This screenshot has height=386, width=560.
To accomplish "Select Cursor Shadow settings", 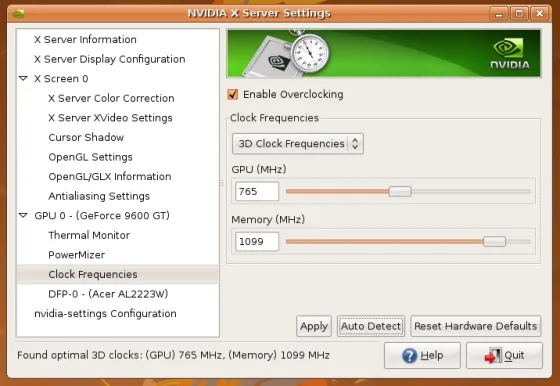I will click(86, 137).
